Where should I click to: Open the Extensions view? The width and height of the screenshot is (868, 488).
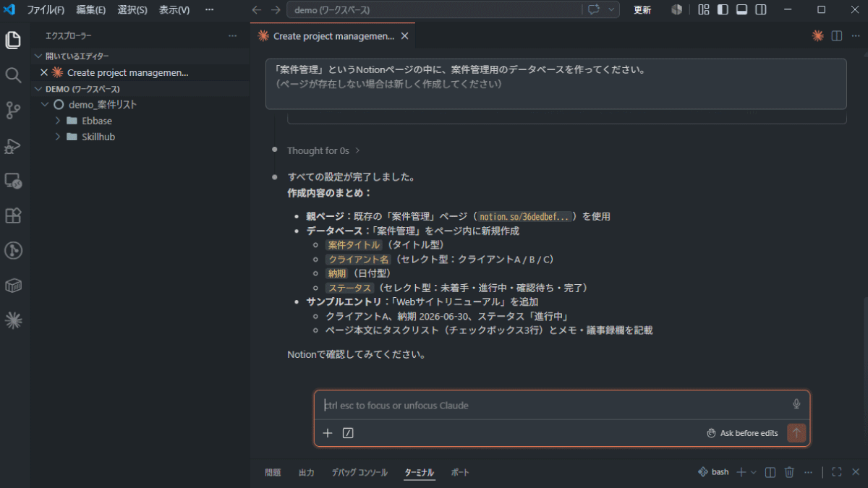point(13,215)
